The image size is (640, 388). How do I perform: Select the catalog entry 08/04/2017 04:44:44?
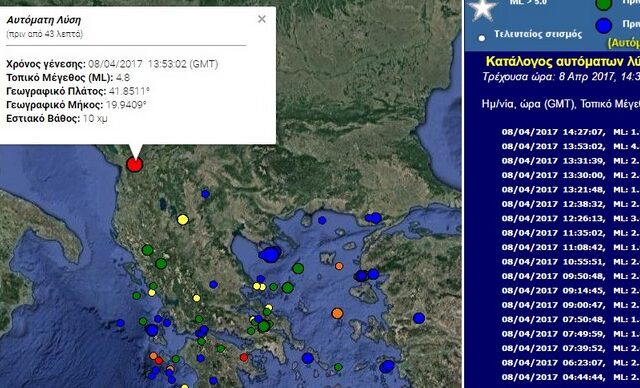[x=571, y=377]
